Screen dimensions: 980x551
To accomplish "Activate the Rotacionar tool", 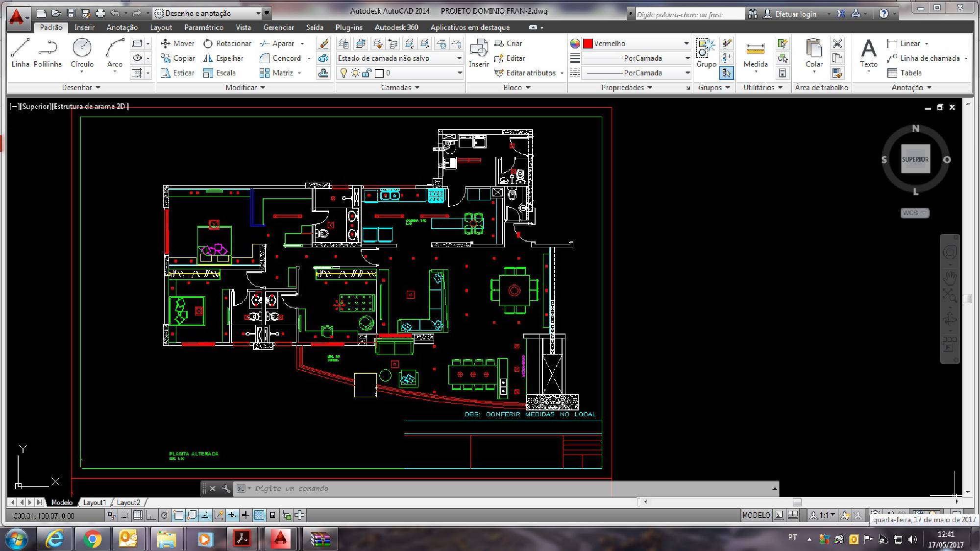I will click(227, 44).
